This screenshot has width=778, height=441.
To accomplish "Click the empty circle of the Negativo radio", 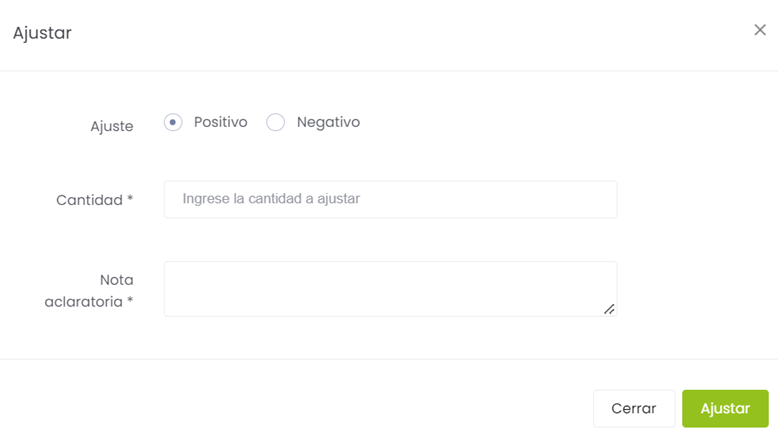I will pos(276,122).
